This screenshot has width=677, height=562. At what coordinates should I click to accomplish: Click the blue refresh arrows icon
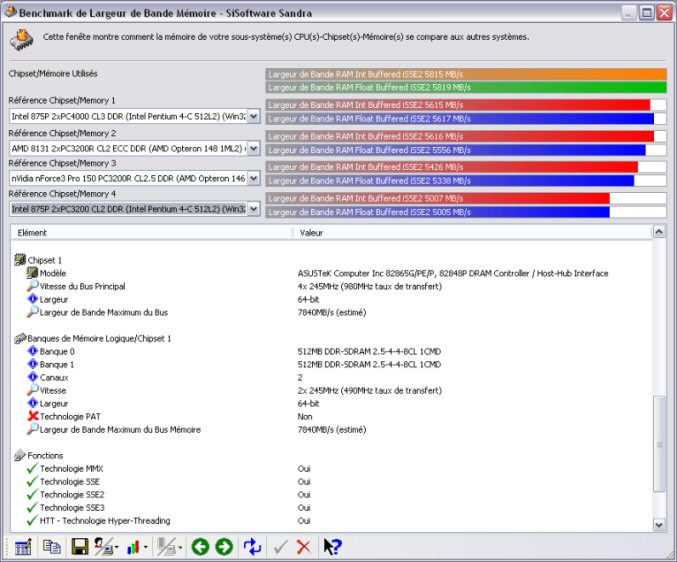point(252,546)
